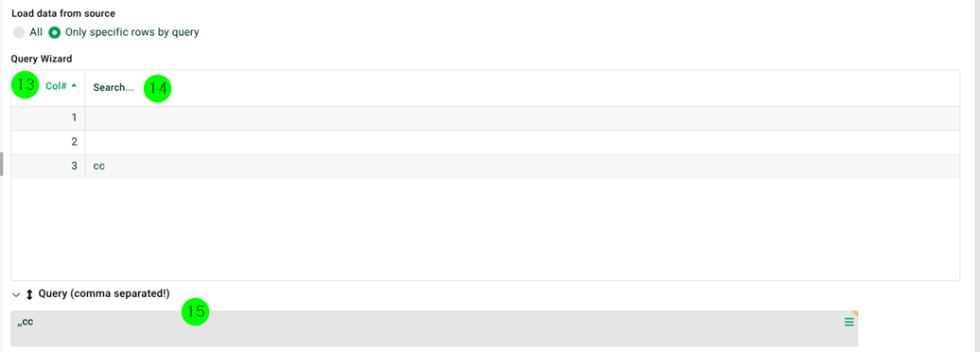This screenshot has width=980, height=352.
Task: Open the green hamburger menu in query field
Action: pos(849,322)
